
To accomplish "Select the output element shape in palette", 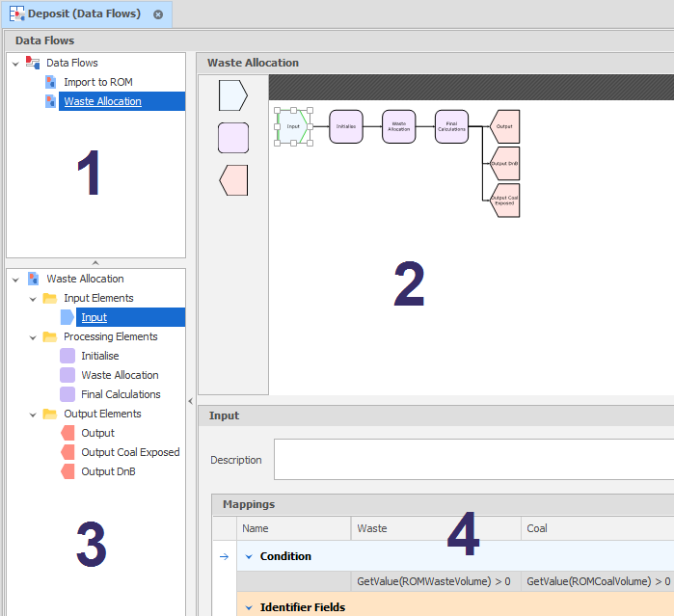I will [x=232, y=179].
